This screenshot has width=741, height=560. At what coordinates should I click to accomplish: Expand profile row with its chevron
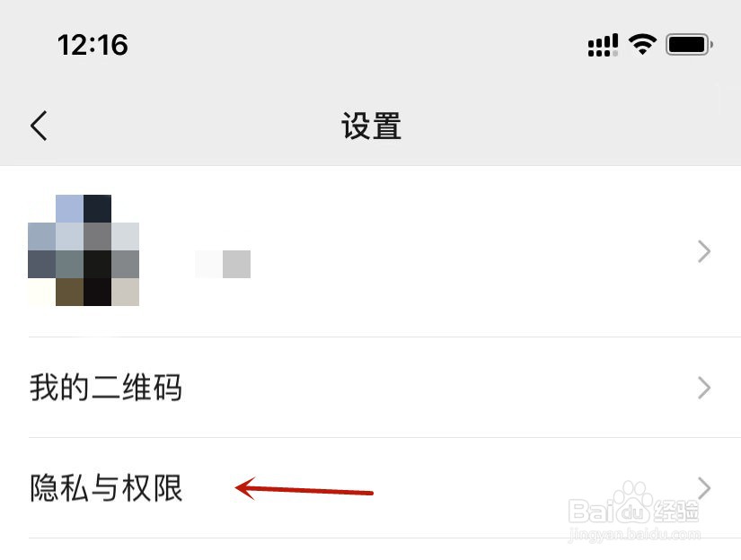coord(704,251)
